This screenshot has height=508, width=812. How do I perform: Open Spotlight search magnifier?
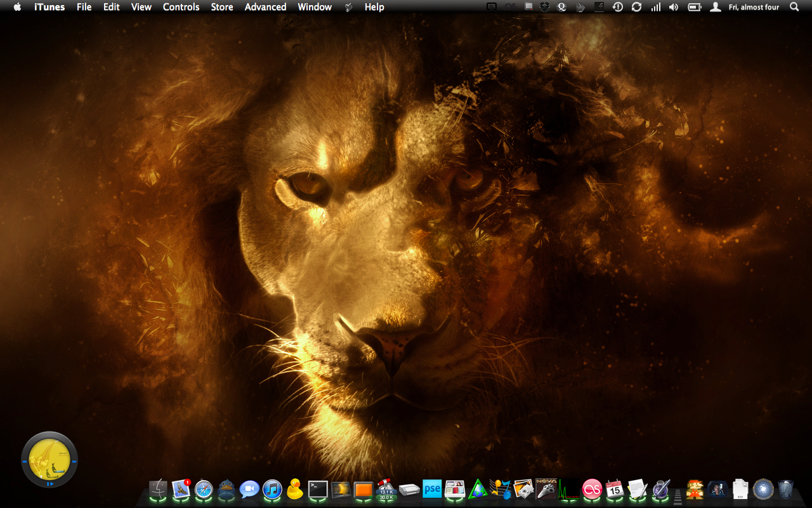tap(794, 7)
